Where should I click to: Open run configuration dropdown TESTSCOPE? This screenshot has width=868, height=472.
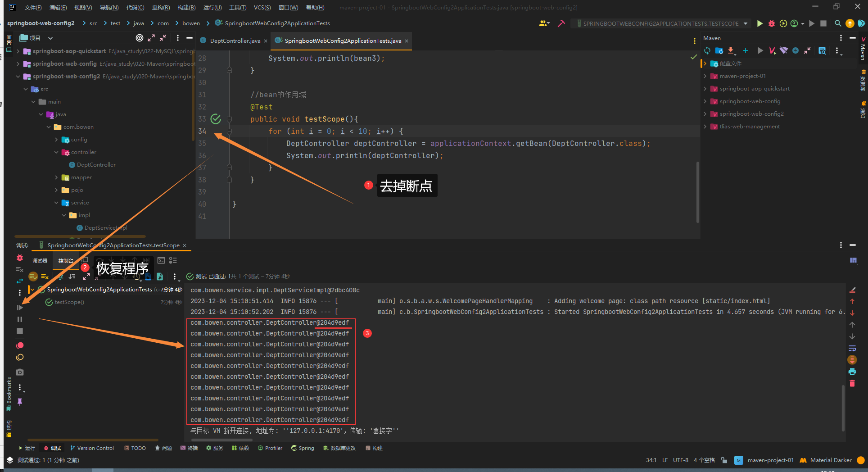(x=746, y=23)
